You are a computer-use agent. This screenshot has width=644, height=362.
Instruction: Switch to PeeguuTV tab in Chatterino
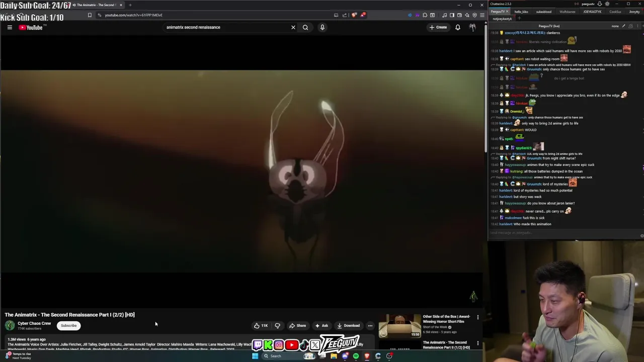[497, 12]
